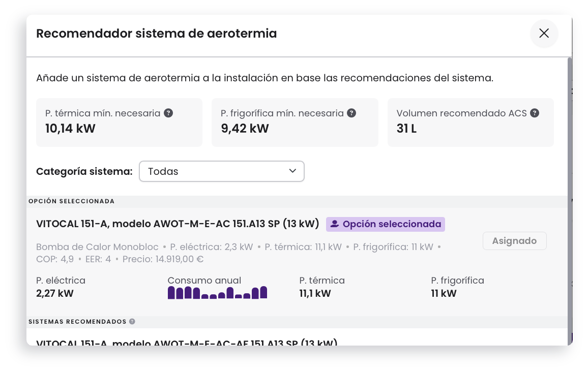Click the Categoría sistema label
The image size is (588, 372).
[x=84, y=171]
